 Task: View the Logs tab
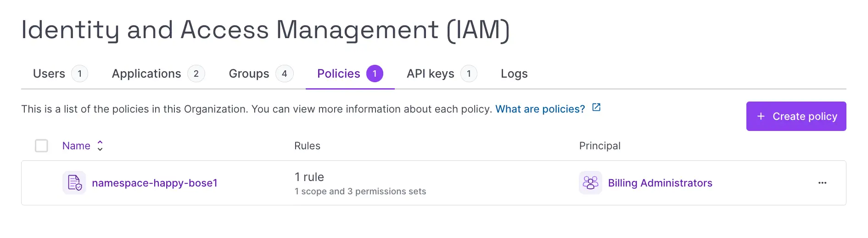[514, 74]
